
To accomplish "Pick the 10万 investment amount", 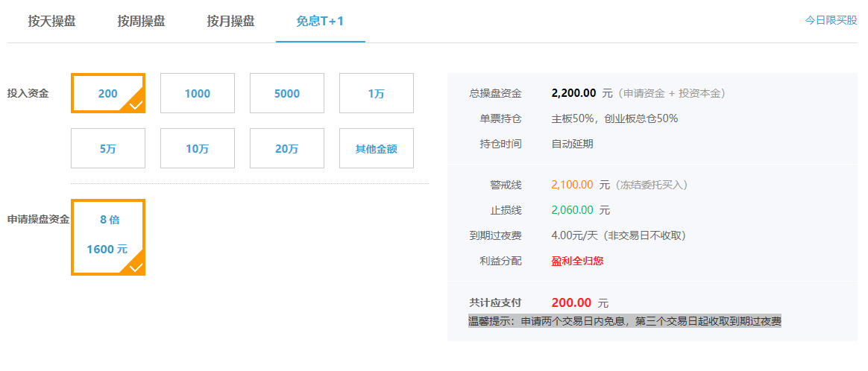I will pos(198,148).
